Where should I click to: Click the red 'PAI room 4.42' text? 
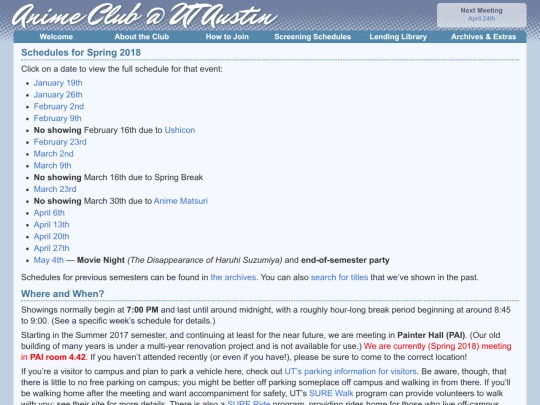pos(58,357)
